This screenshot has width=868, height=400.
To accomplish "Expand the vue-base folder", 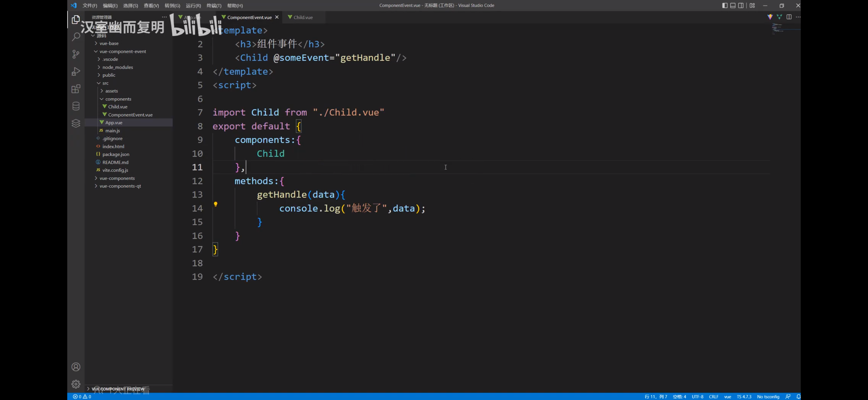I will pos(109,43).
